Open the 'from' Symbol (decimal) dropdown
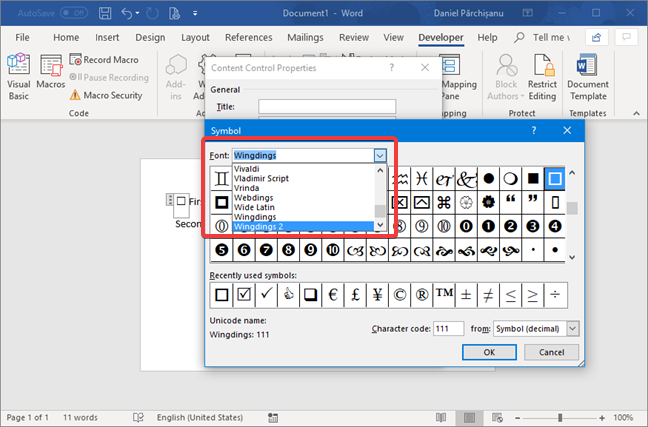The height and width of the screenshot is (427, 648). [x=573, y=329]
